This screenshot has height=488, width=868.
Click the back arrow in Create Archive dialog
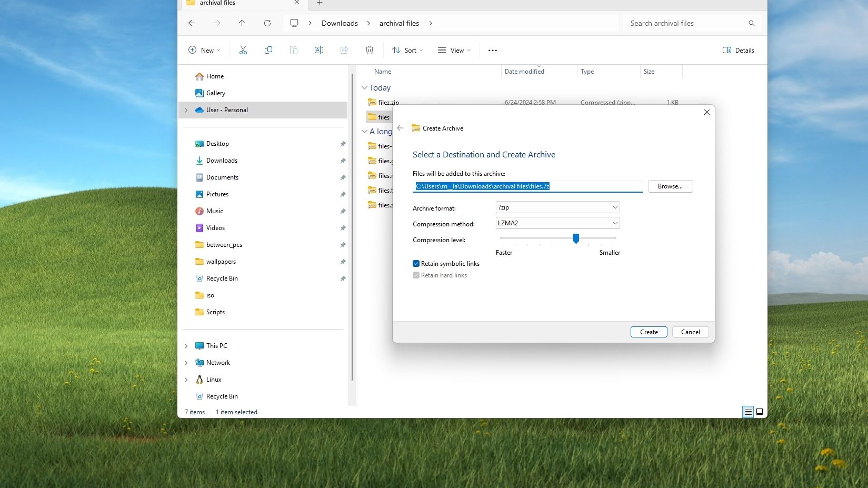tap(400, 128)
